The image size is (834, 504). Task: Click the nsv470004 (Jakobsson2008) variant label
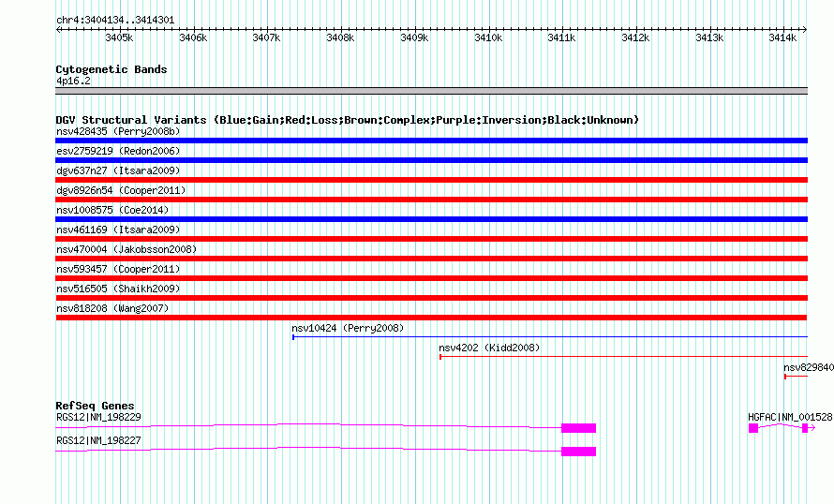point(126,249)
